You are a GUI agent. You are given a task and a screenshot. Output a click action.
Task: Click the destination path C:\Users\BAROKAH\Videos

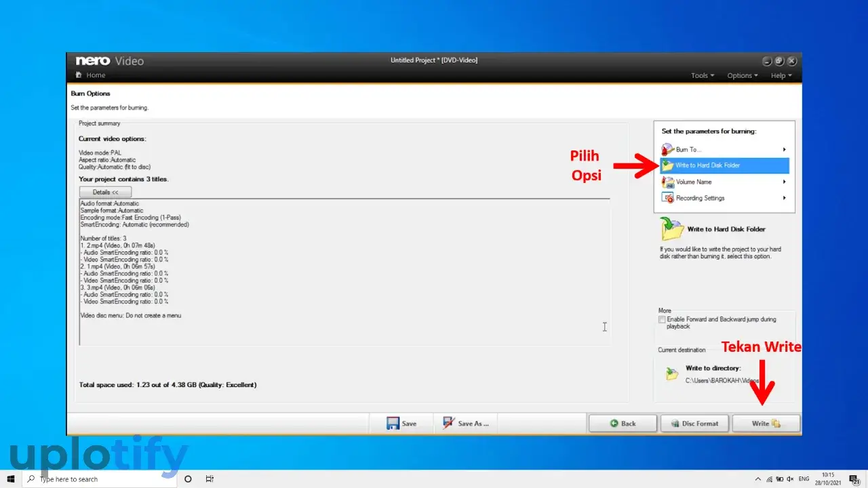click(722, 381)
